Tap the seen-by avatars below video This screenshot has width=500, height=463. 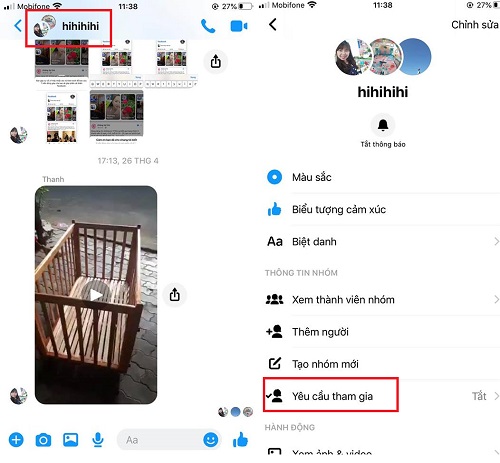[x=235, y=412]
